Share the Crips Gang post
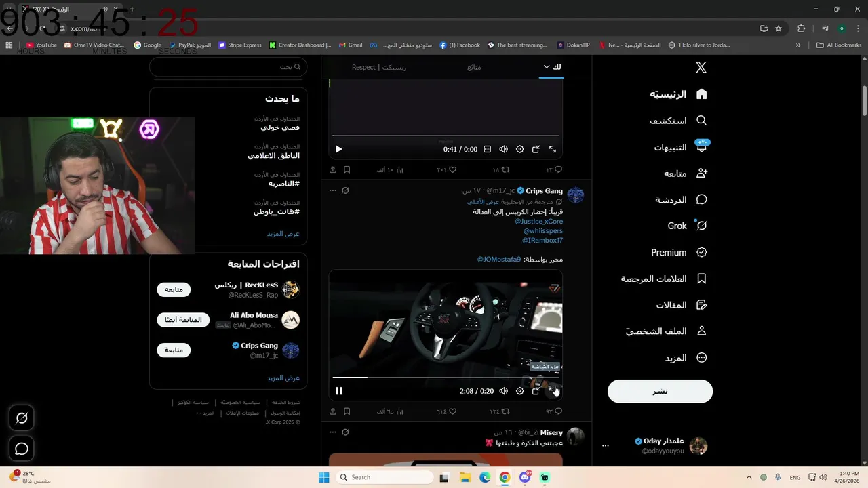868x488 pixels. coord(333,411)
